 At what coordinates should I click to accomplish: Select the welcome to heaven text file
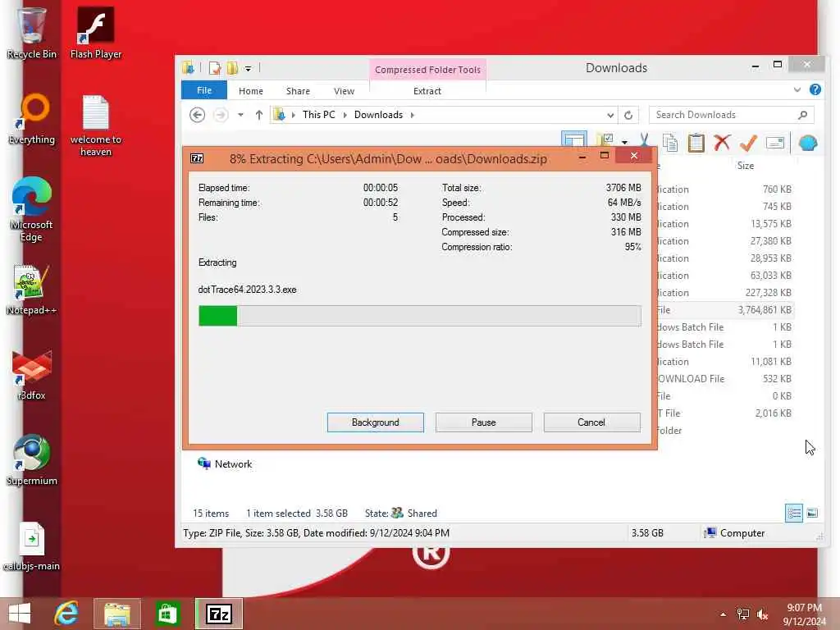(96, 126)
